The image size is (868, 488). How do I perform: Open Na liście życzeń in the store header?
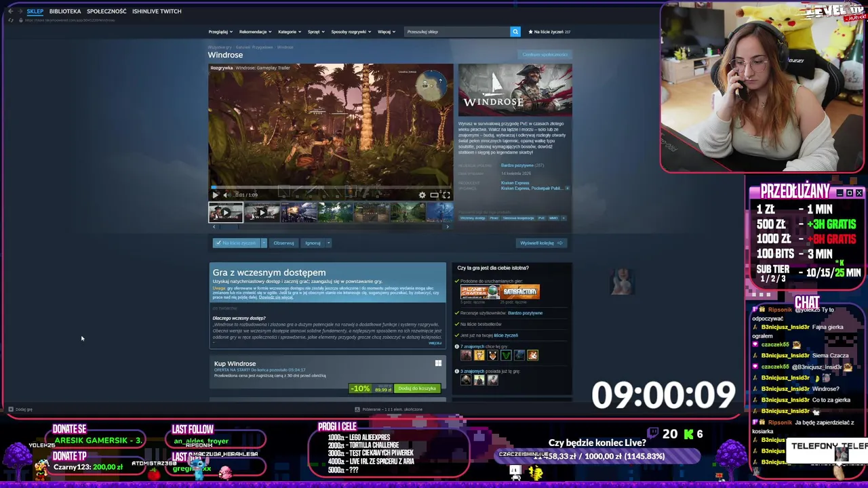(549, 32)
